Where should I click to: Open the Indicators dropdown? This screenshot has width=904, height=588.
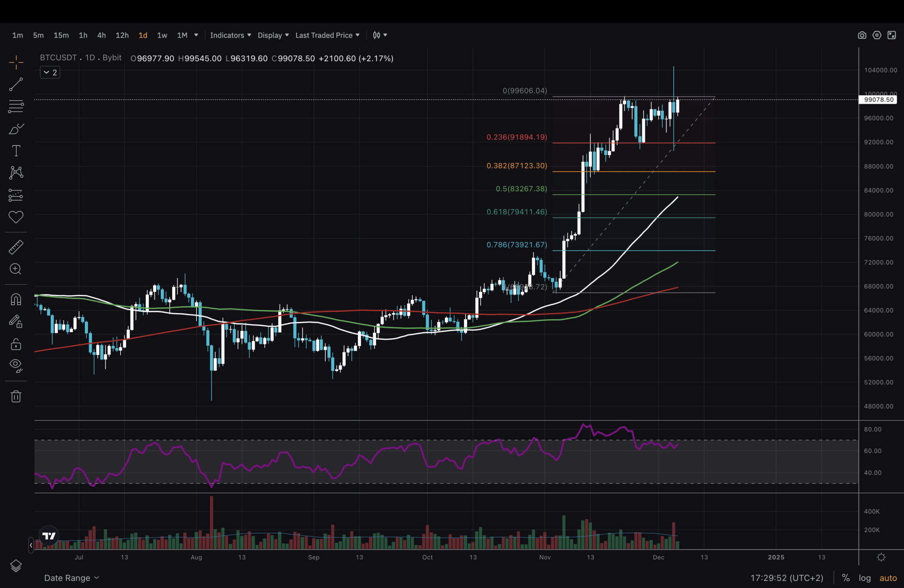pos(230,35)
